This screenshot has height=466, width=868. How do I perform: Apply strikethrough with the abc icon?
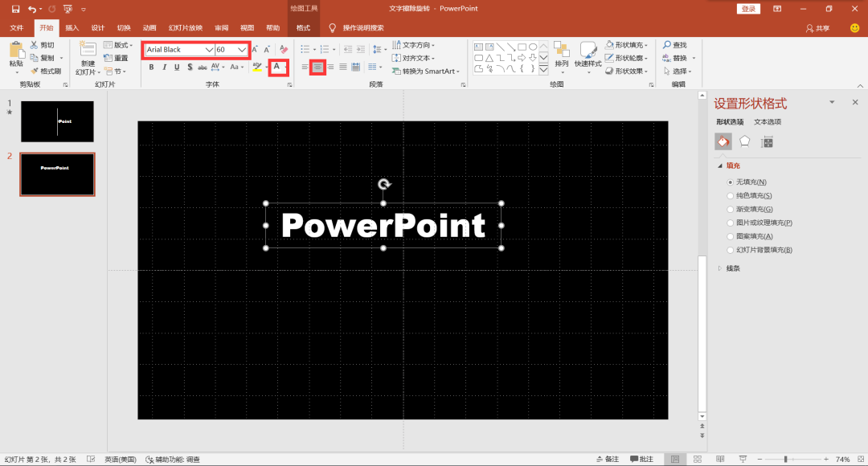click(202, 67)
